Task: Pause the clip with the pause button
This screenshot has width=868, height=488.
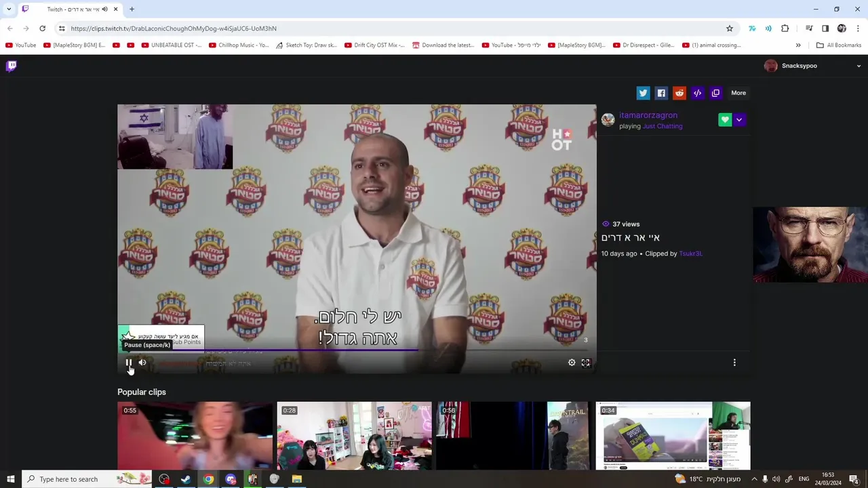Action: (128, 363)
